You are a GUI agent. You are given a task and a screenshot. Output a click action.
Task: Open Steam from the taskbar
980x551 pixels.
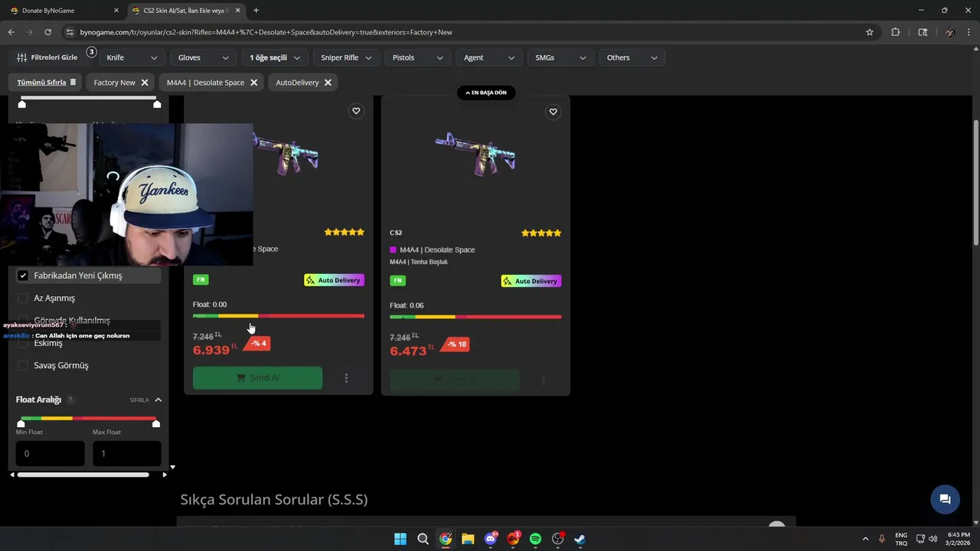(580, 539)
